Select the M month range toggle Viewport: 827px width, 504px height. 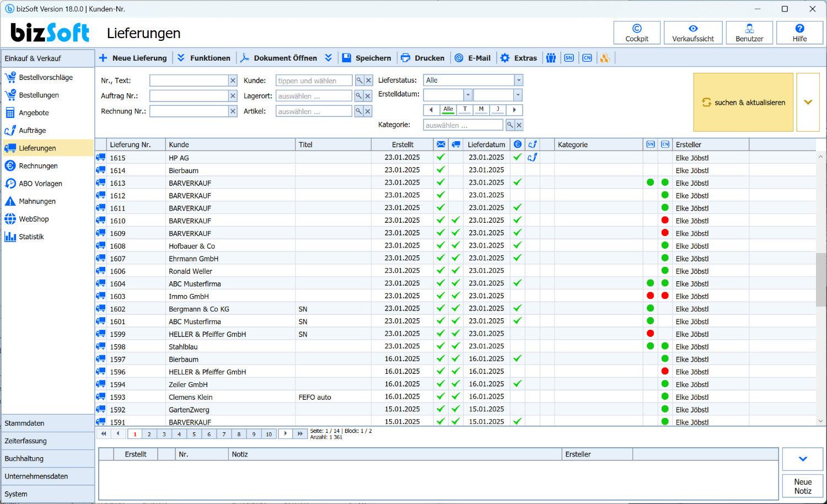(481, 110)
